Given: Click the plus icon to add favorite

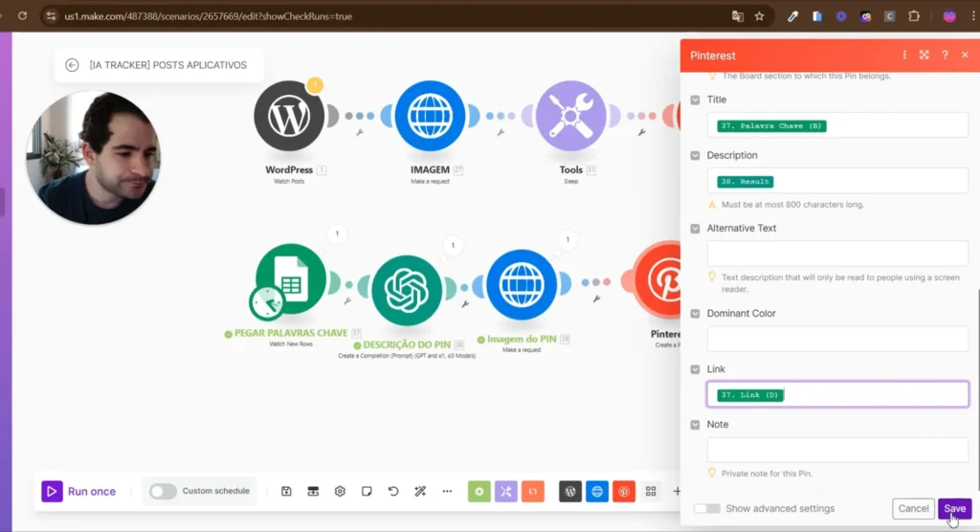Looking at the screenshot, I should (x=677, y=492).
